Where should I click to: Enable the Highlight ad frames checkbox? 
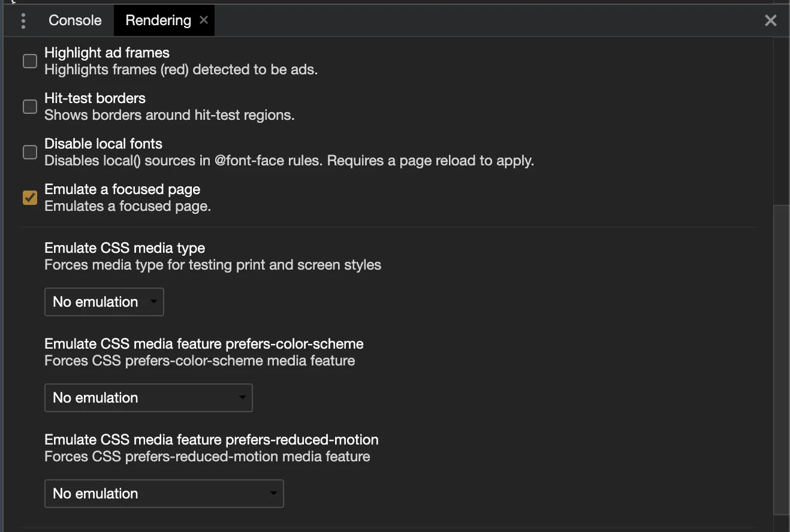pyautogui.click(x=30, y=61)
